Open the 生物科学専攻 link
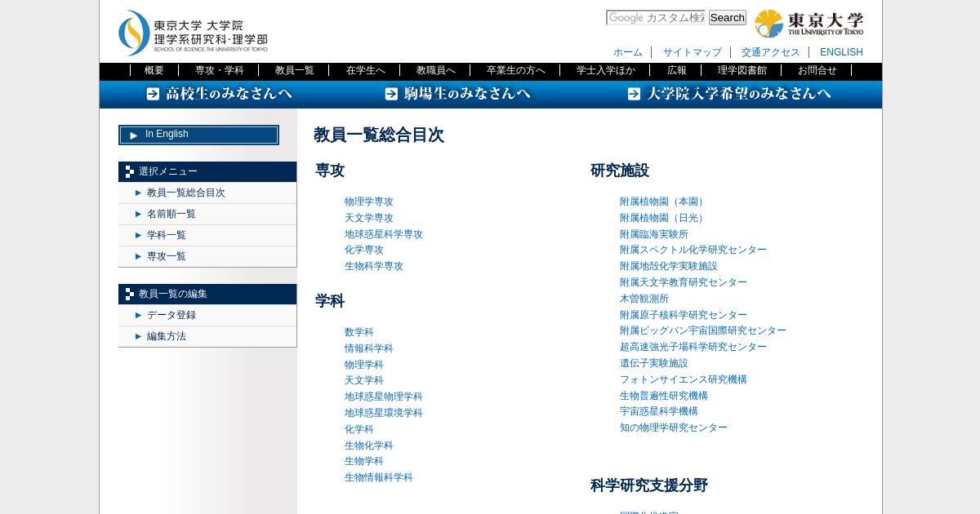 [374, 266]
